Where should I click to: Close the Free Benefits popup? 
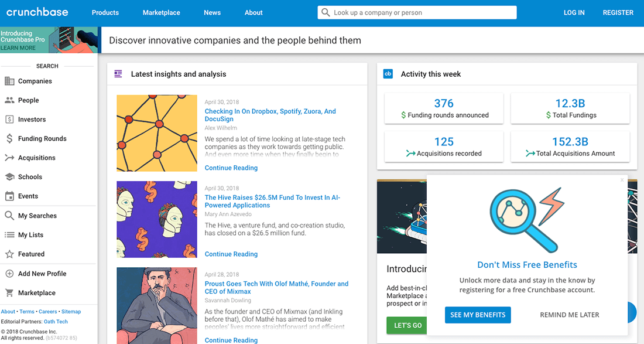[622, 179]
